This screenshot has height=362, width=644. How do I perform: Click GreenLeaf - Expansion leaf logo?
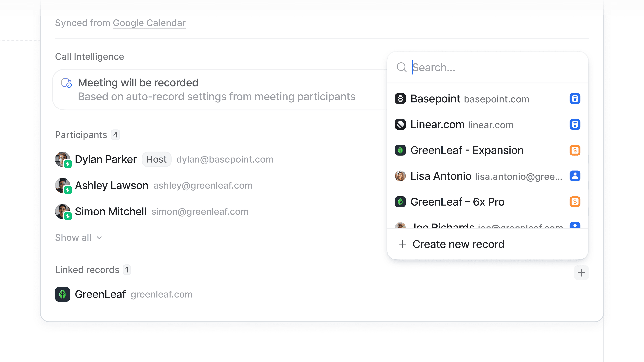[400, 150]
